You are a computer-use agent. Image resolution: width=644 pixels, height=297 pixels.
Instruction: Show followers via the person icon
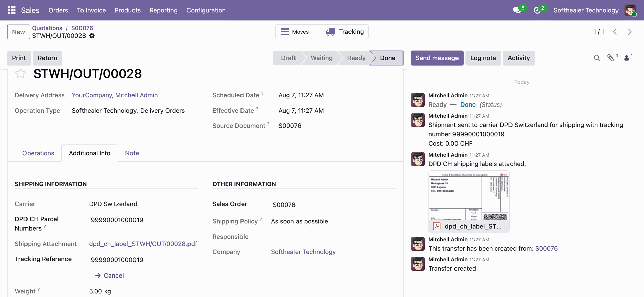(x=626, y=58)
